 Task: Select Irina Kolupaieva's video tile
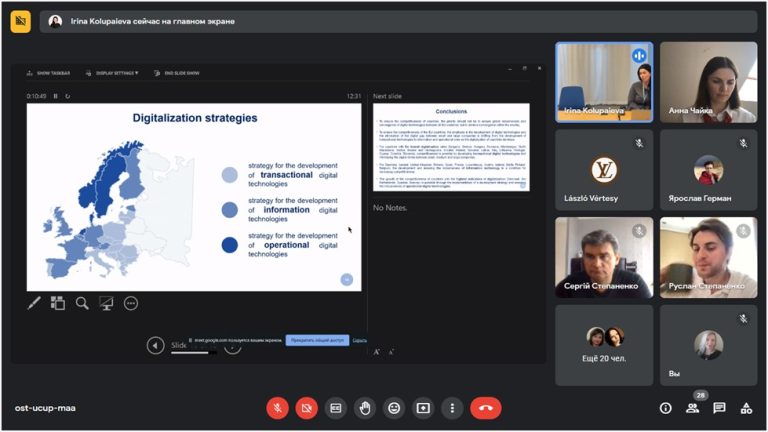pyautogui.click(x=604, y=82)
